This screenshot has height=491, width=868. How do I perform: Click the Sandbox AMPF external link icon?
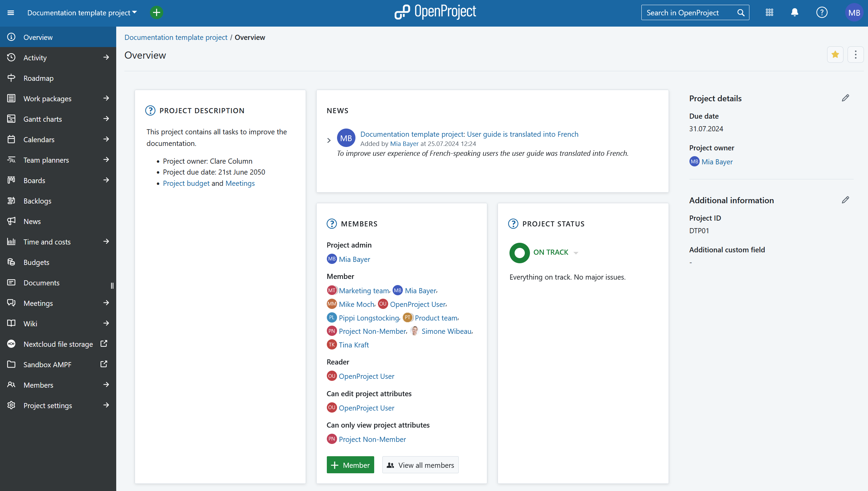tap(105, 363)
